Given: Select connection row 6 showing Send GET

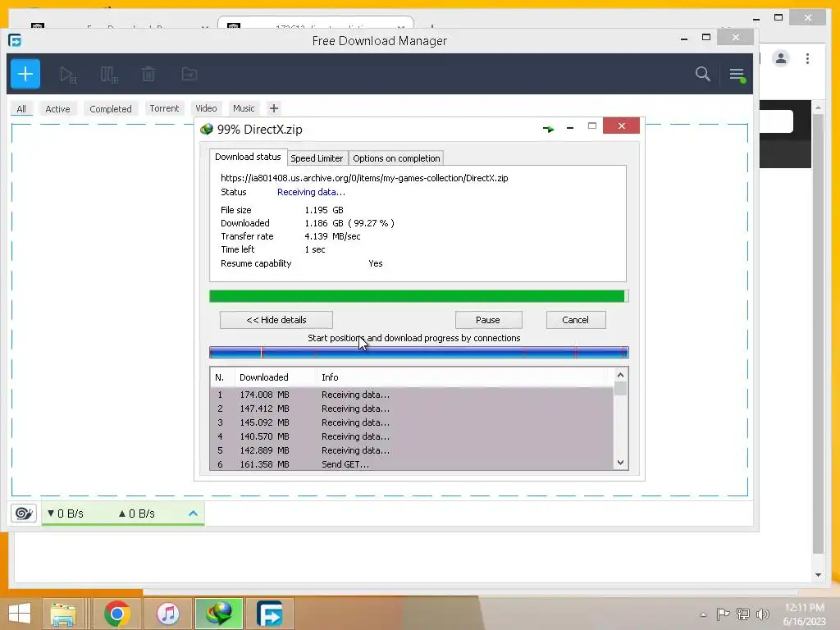Looking at the screenshot, I should coord(412,464).
